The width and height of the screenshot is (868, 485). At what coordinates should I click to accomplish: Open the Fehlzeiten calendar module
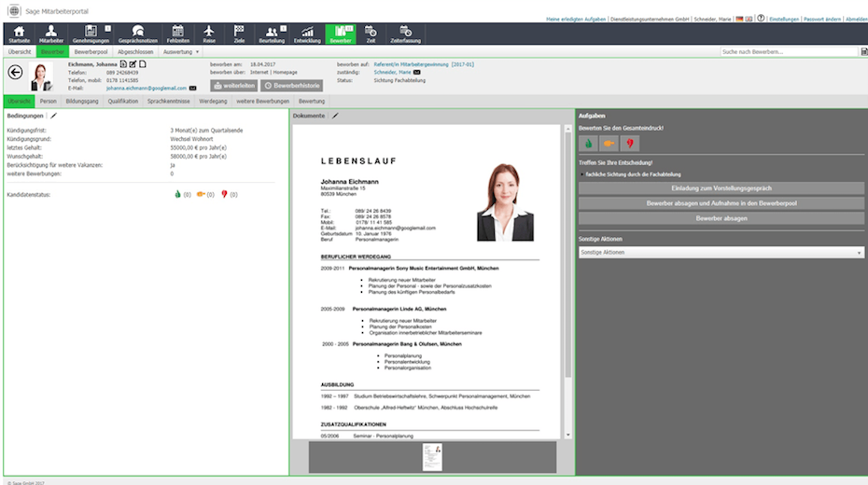point(177,35)
